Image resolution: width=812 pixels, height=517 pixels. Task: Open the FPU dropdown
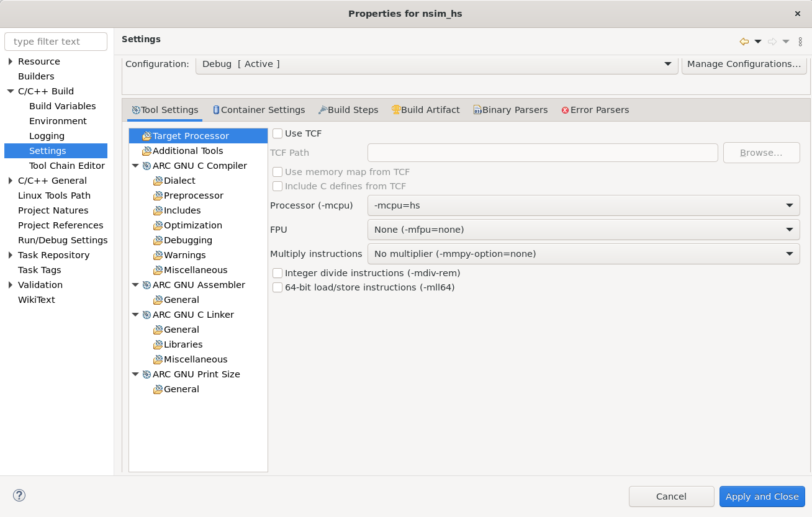click(583, 230)
